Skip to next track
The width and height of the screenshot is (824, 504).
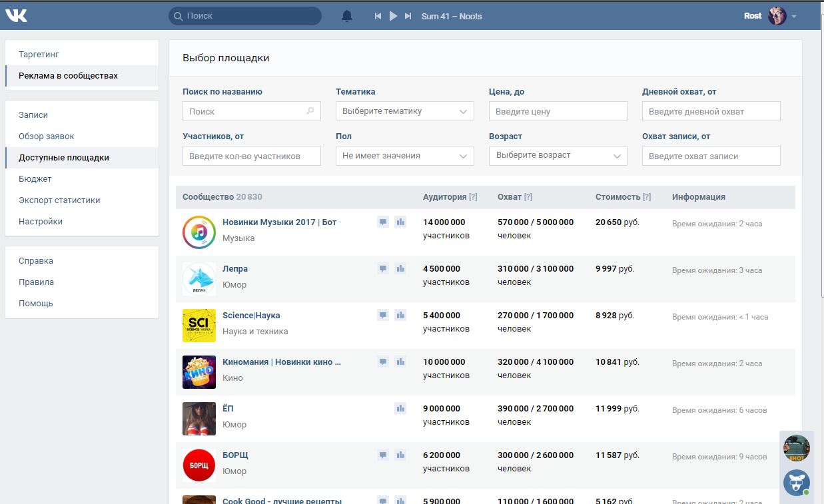tap(408, 16)
